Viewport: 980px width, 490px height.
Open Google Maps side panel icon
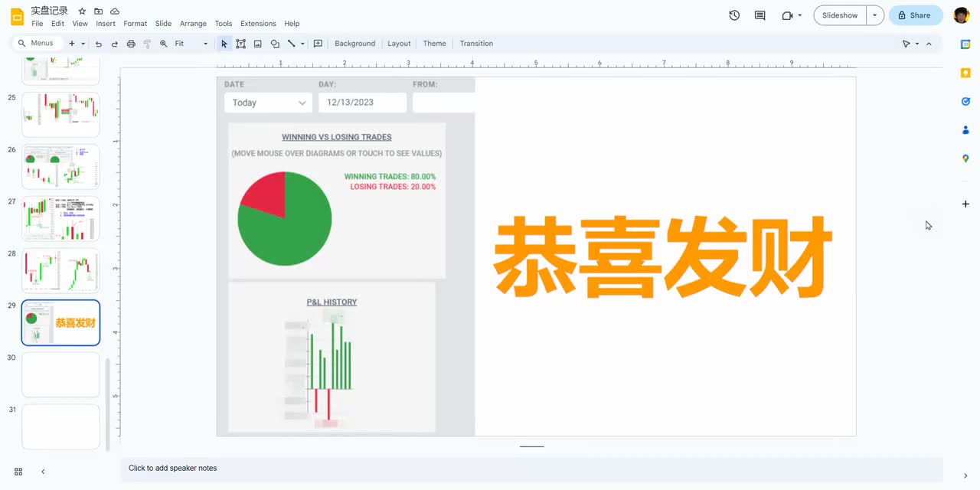click(965, 158)
